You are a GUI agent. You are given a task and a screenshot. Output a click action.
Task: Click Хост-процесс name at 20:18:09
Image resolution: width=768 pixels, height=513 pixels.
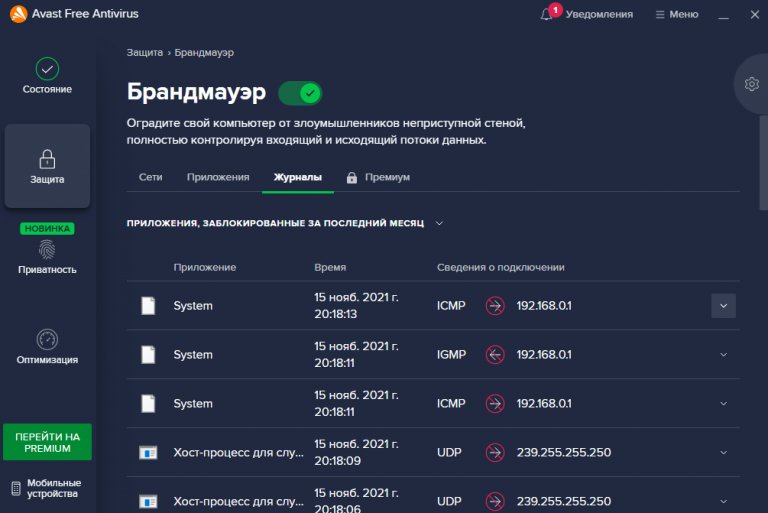click(x=239, y=453)
